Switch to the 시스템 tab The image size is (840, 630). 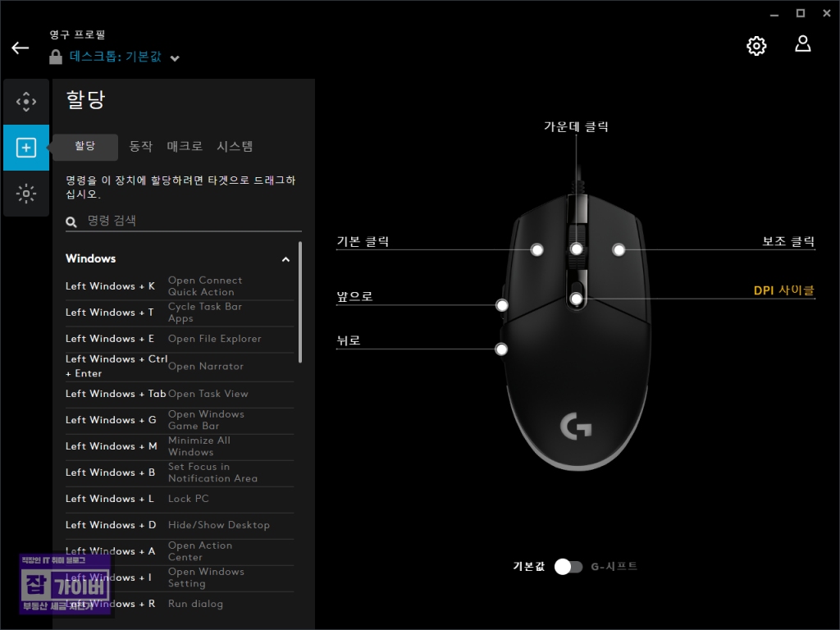235,146
